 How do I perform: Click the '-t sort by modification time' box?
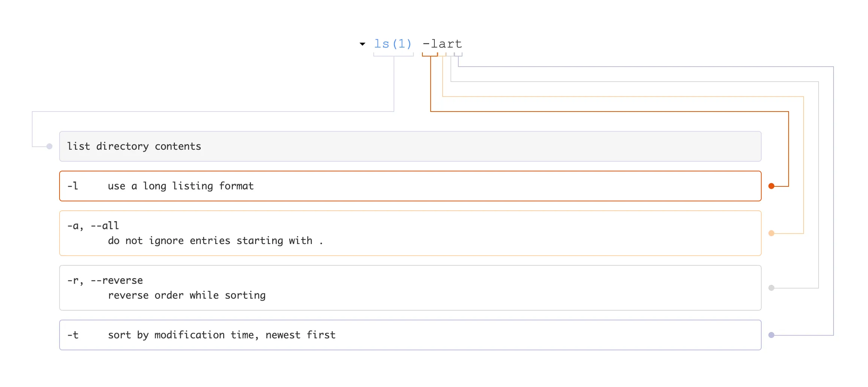click(x=410, y=335)
